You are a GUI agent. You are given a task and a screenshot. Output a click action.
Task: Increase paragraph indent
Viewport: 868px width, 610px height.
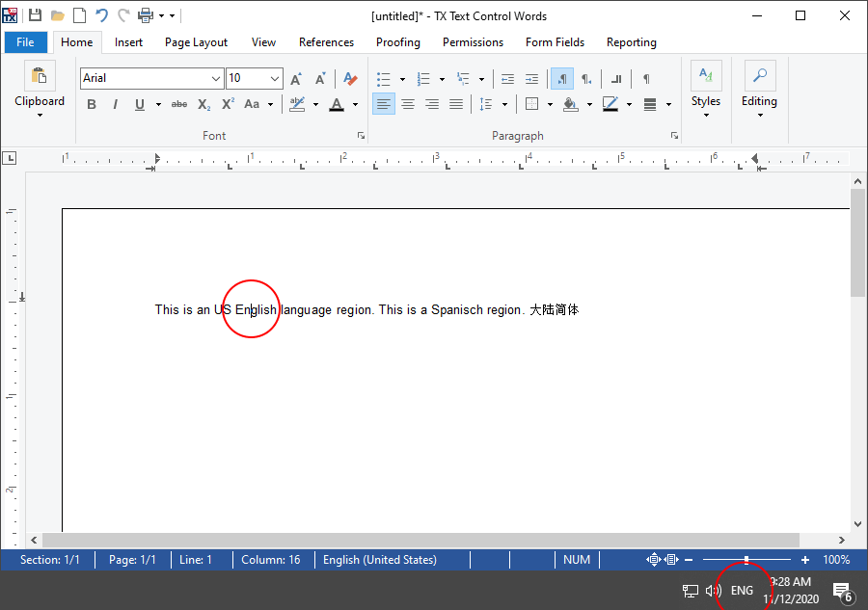click(531, 79)
